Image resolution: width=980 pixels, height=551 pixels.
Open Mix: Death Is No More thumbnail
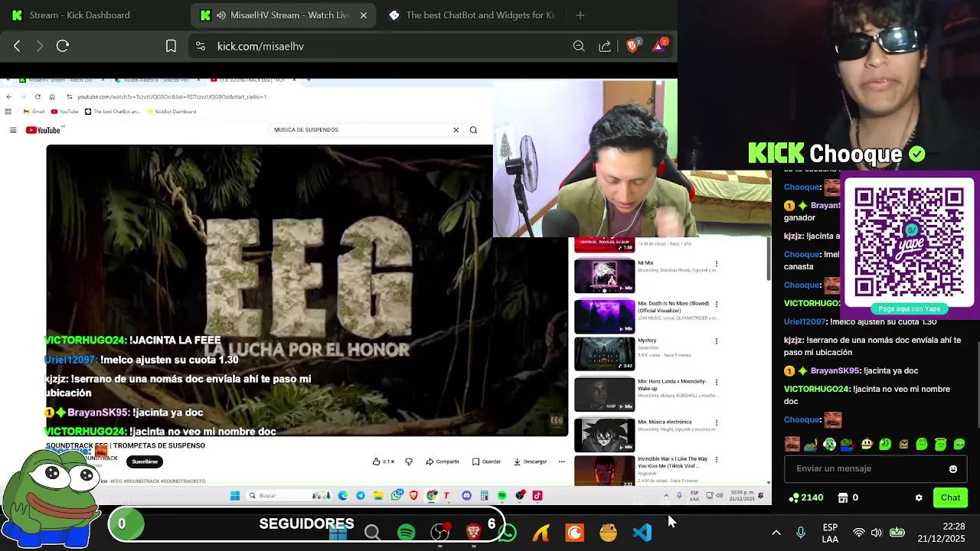click(x=605, y=315)
